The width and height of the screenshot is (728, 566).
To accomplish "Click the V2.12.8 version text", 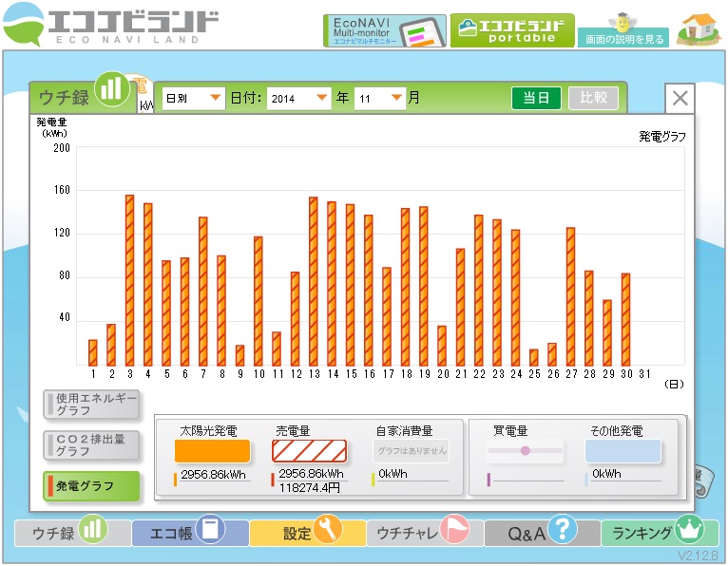I will click(x=698, y=556).
